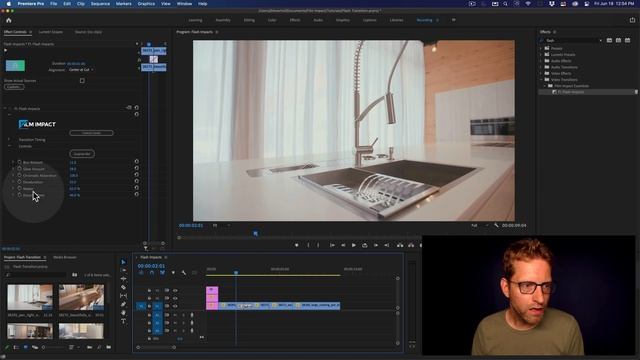
Task: Open the Sequence menu
Action: pos(100,4)
